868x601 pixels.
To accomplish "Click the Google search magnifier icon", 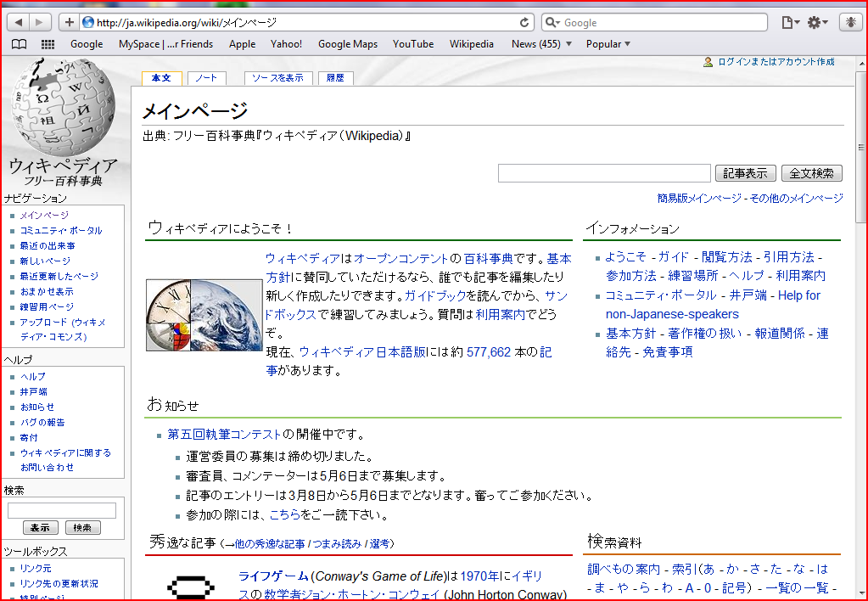I will coord(552,22).
